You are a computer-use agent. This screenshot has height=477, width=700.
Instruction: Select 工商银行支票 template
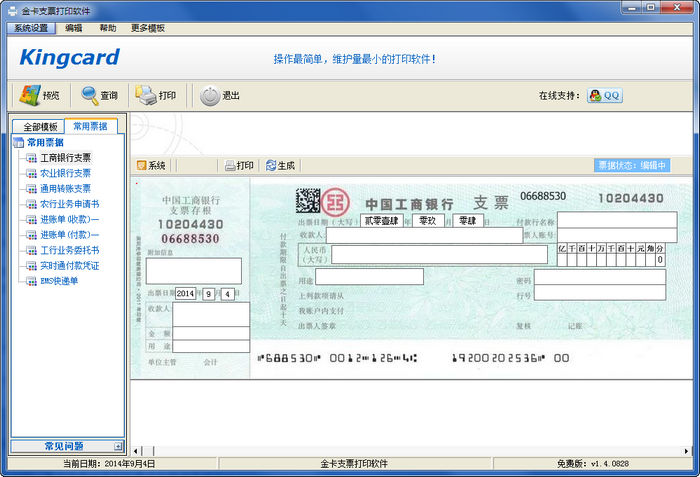point(66,158)
